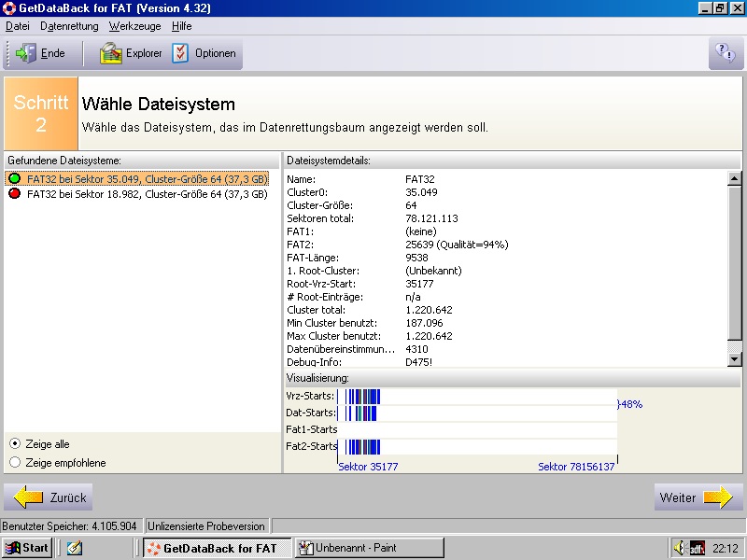747x560 pixels.
Task: Click the Sektor 35177 label
Action: point(368,467)
